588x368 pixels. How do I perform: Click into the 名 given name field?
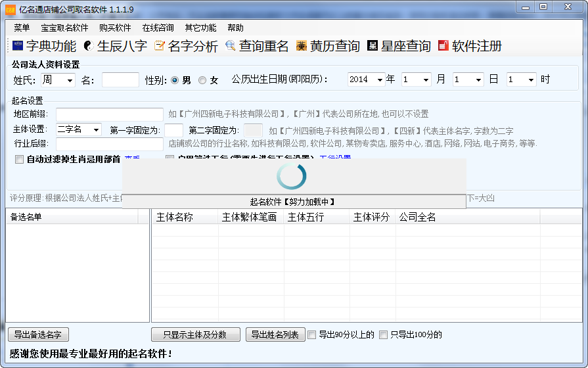(x=120, y=80)
